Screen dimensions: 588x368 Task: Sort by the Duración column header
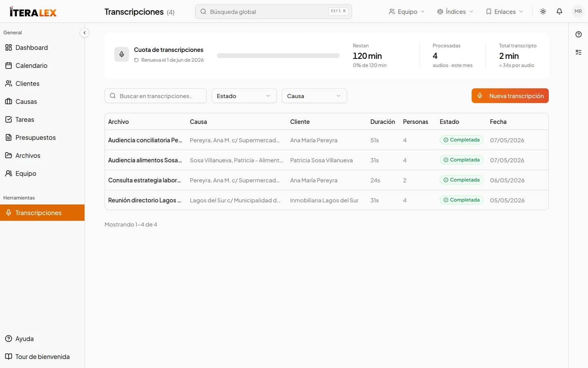point(383,122)
